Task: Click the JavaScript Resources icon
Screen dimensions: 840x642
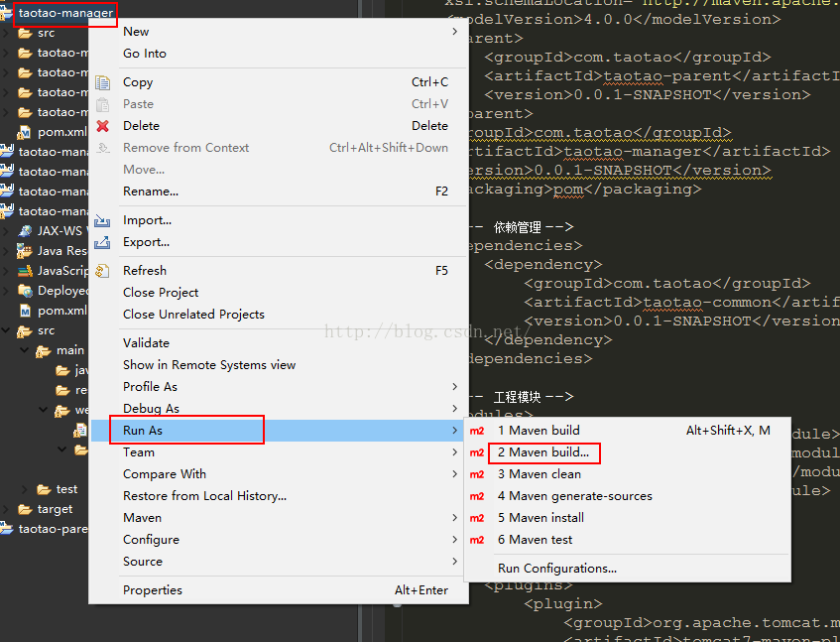Action: [x=25, y=271]
